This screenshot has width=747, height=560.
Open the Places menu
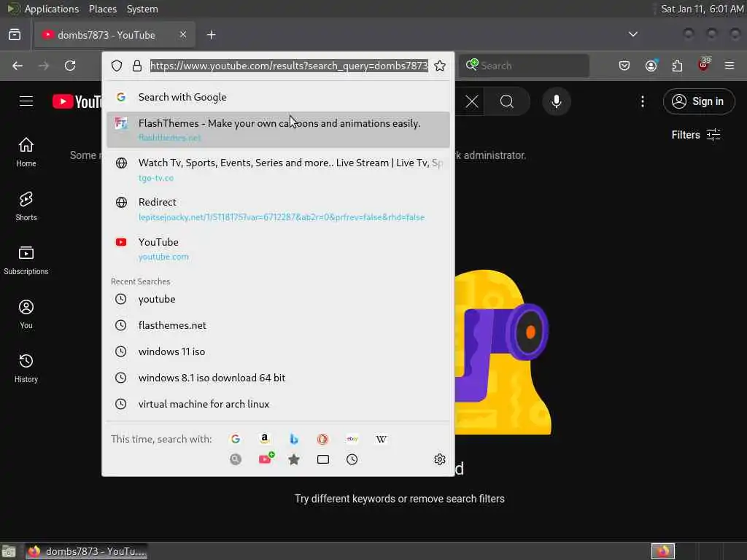pos(103,9)
